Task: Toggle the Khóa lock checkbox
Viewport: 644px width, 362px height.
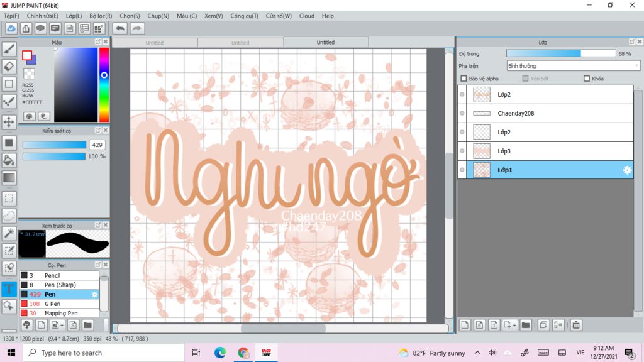Action: tap(587, 79)
